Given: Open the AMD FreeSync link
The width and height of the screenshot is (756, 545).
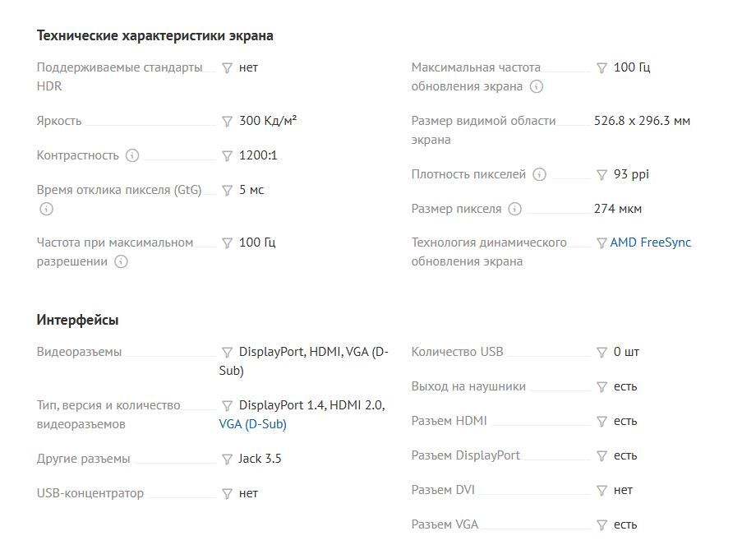Looking at the screenshot, I should [x=651, y=242].
